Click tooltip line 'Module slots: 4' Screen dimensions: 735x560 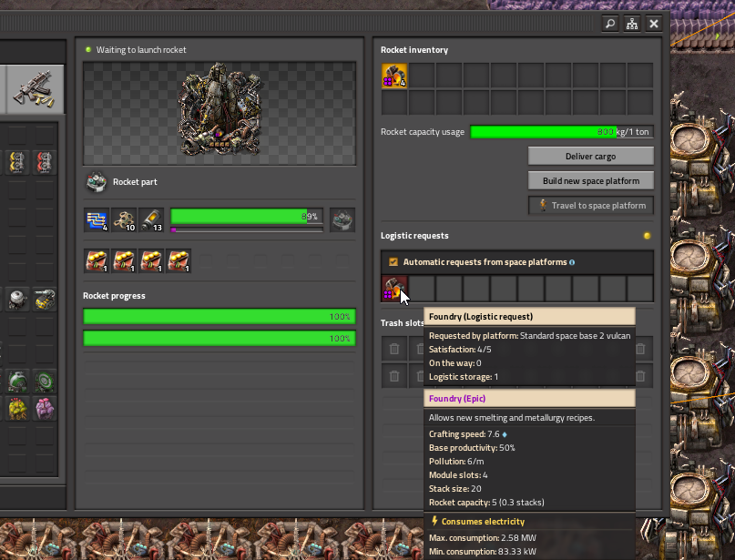[x=458, y=475]
